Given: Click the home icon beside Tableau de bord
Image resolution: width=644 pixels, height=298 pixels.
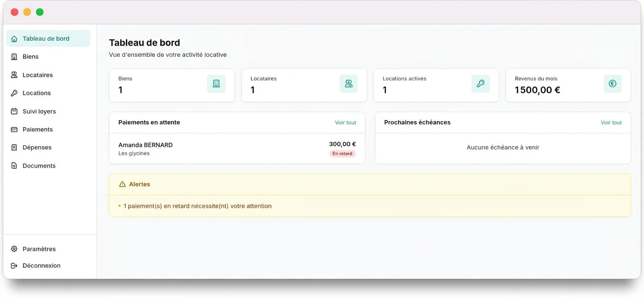Looking at the screenshot, I should pyautogui.click(x=14, y=39).
